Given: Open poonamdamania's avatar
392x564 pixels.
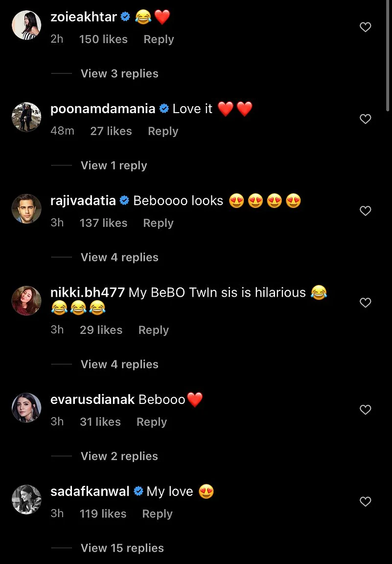Looking at the screenshot, I should click(26, 117).
